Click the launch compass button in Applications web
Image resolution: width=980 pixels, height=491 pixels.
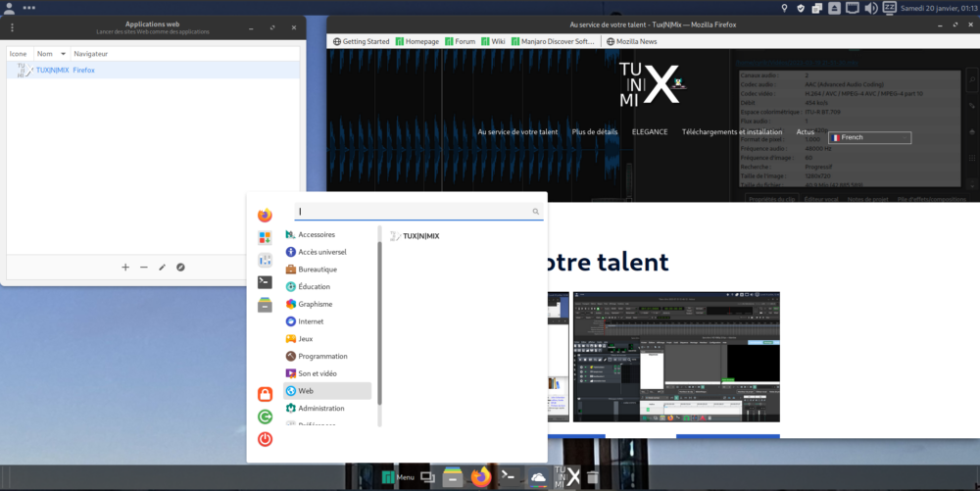click(x=180, y=268)
